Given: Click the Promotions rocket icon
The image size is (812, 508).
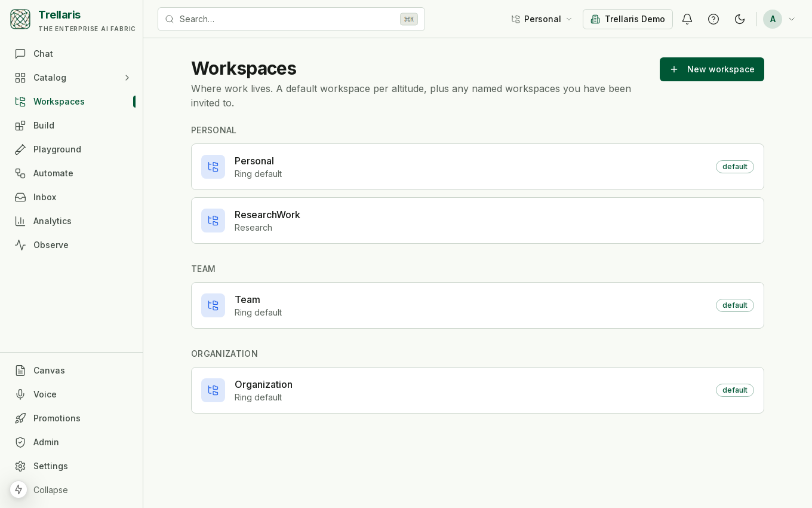Looking at the screenshot, I should click(x=20, y=418).
